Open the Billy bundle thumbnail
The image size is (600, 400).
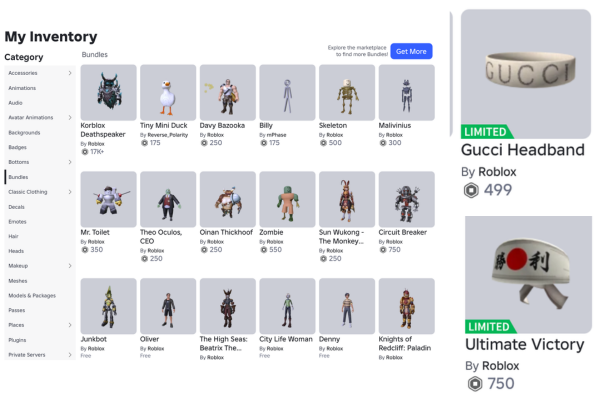point(287,93)
